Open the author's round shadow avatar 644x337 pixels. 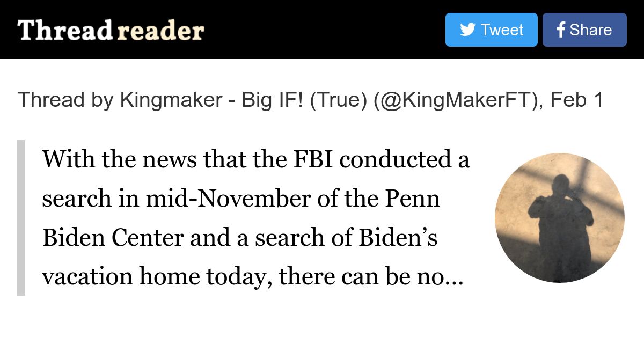pos(559,217)
